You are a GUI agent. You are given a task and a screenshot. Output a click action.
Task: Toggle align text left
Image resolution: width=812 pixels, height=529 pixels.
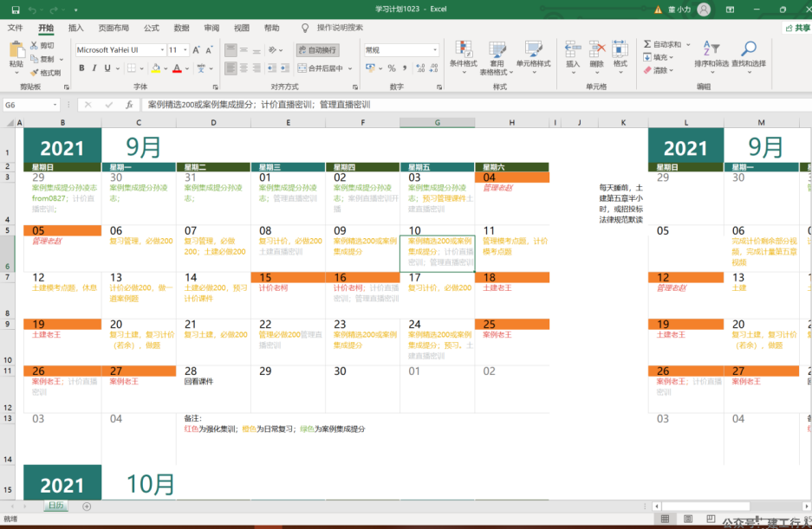tap(231, 68)
